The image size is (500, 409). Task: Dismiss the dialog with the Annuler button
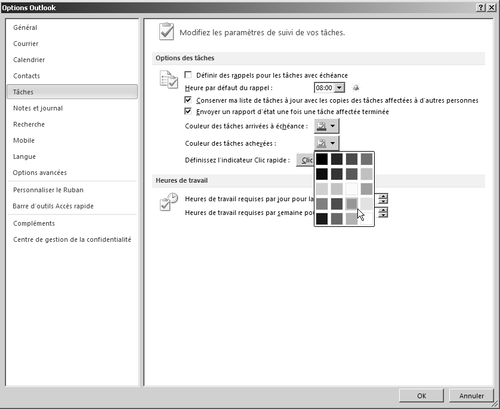(x=471, y=396)
